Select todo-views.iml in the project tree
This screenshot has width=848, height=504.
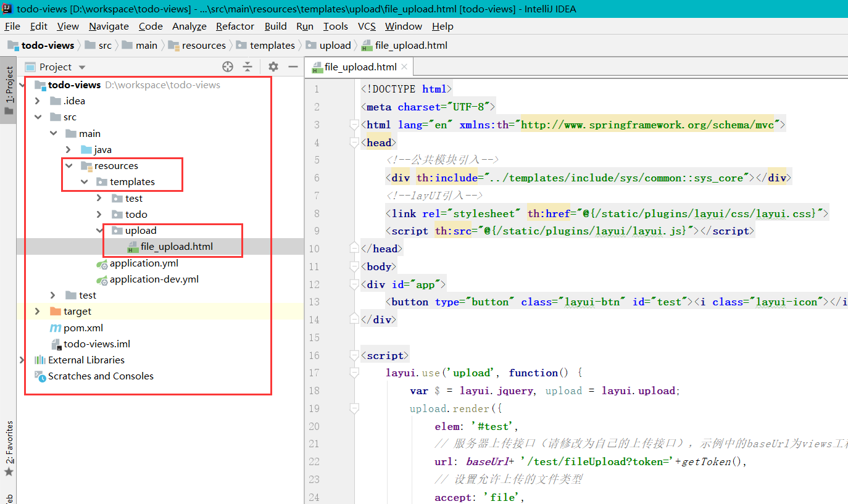(97, 344)
